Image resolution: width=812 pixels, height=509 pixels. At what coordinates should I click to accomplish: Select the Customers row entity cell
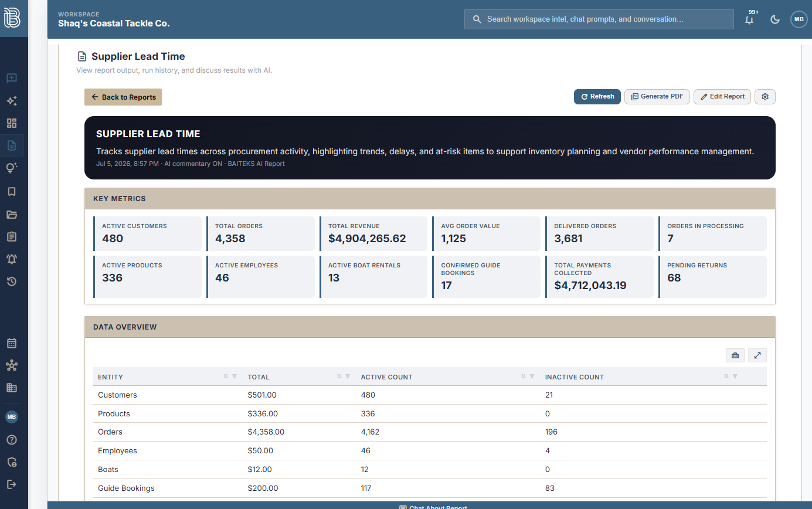click(117, 395)
